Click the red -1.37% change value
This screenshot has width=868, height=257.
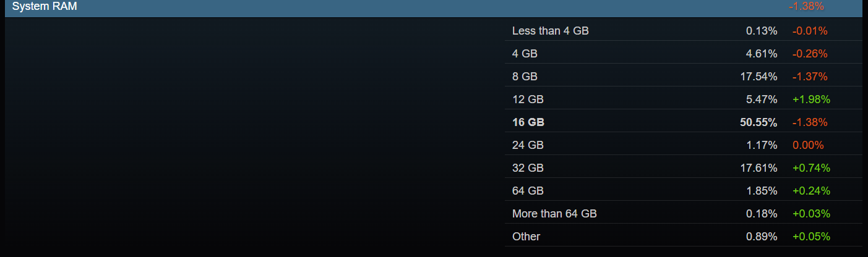810,77
